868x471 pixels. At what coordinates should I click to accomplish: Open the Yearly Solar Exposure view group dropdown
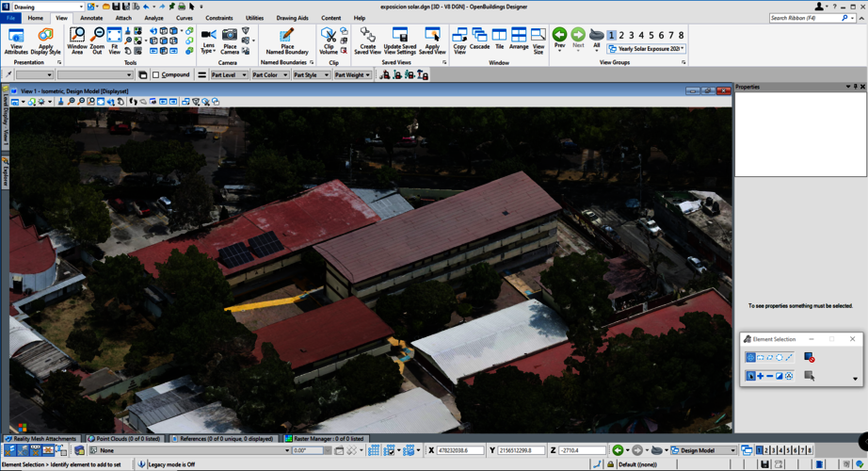tap(646, 49)
